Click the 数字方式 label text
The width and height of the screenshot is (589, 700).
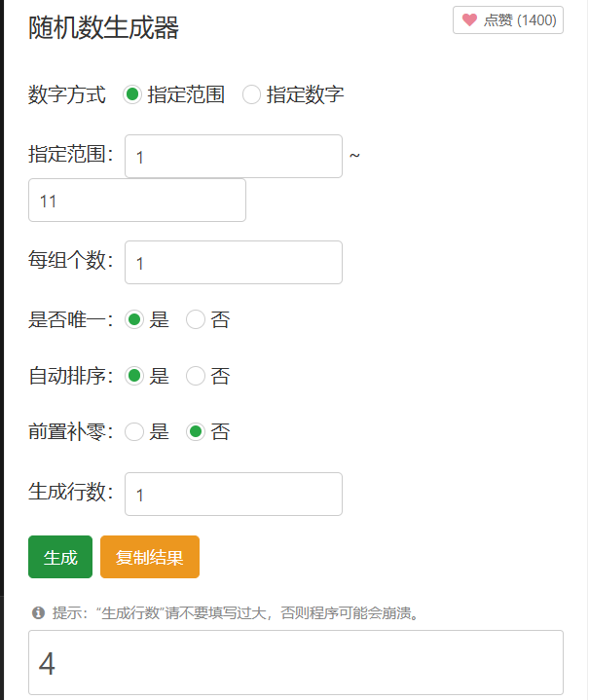67,94
